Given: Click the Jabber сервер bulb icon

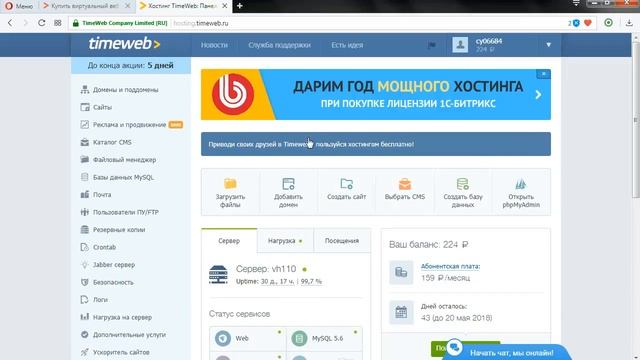Looking at the screenshot, I should pyautogui.click(x=84, y=265).
